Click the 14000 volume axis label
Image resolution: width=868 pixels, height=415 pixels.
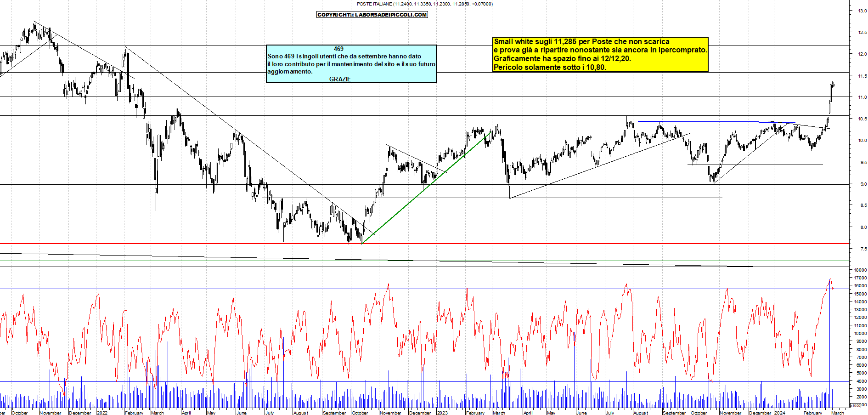click(861, 302)
